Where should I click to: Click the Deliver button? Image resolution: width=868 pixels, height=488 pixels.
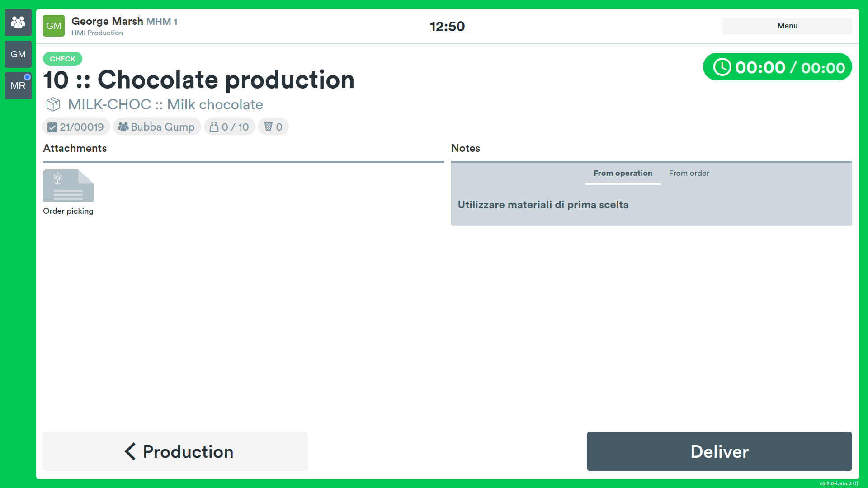(x=719, y=451)
